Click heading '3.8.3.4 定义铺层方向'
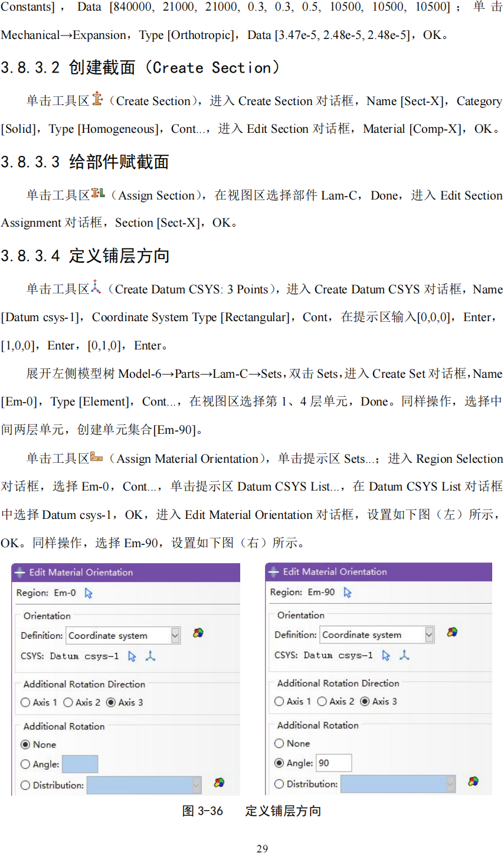 click(x=85, y=256)
